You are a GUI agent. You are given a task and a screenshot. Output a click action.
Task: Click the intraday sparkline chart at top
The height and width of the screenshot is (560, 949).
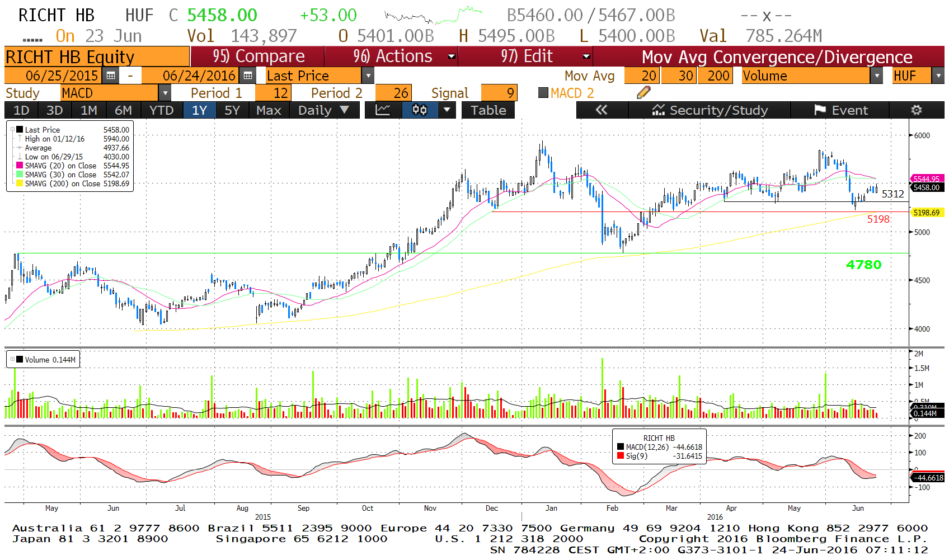[434, 16]
